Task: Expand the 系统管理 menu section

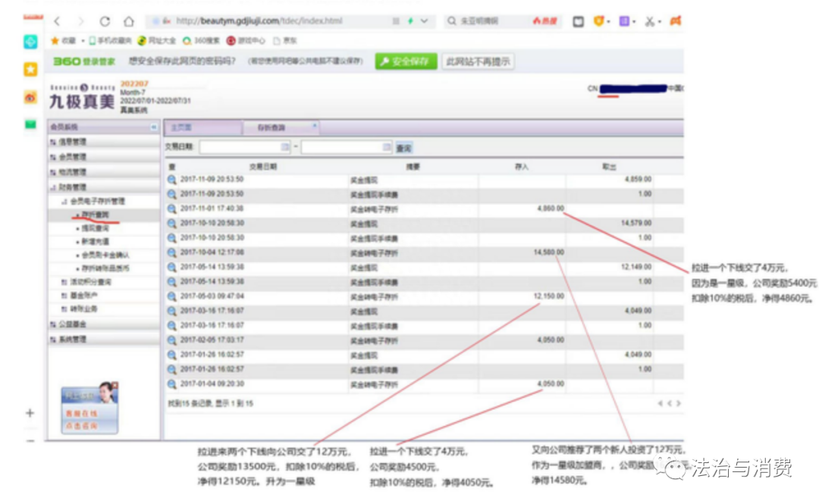Action: click(x=103, y=339)
